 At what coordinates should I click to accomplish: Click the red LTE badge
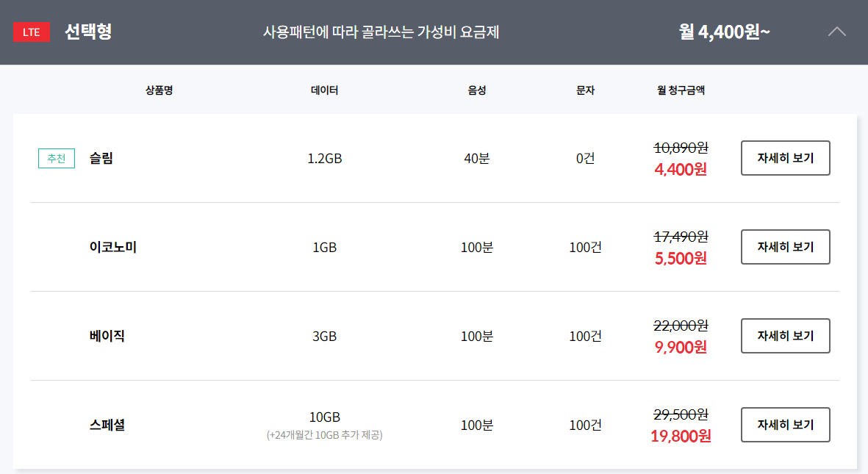(x=32, y=32)
